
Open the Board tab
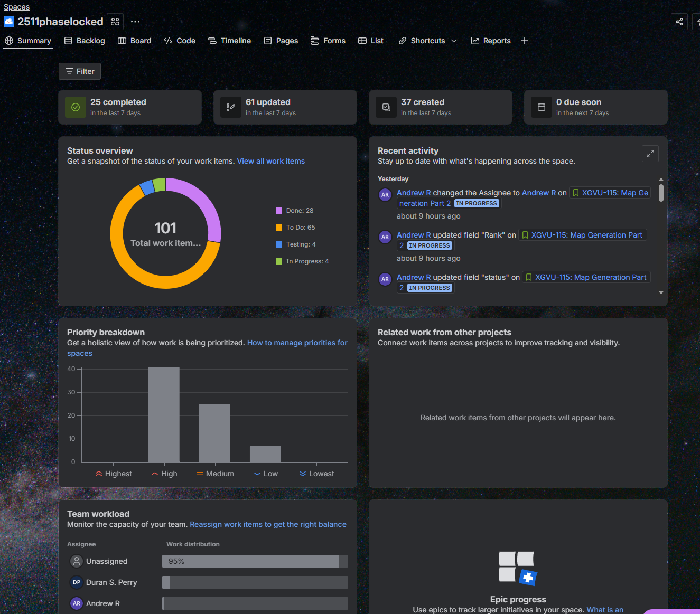[x=134, y=41]
